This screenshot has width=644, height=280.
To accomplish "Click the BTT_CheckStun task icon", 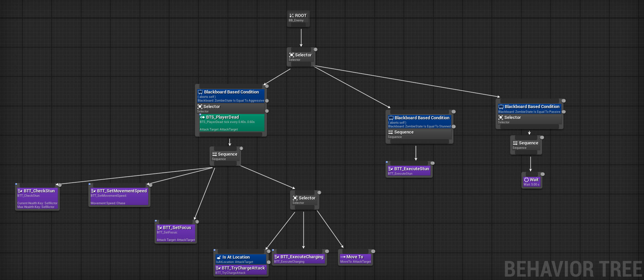I will 20,191.
